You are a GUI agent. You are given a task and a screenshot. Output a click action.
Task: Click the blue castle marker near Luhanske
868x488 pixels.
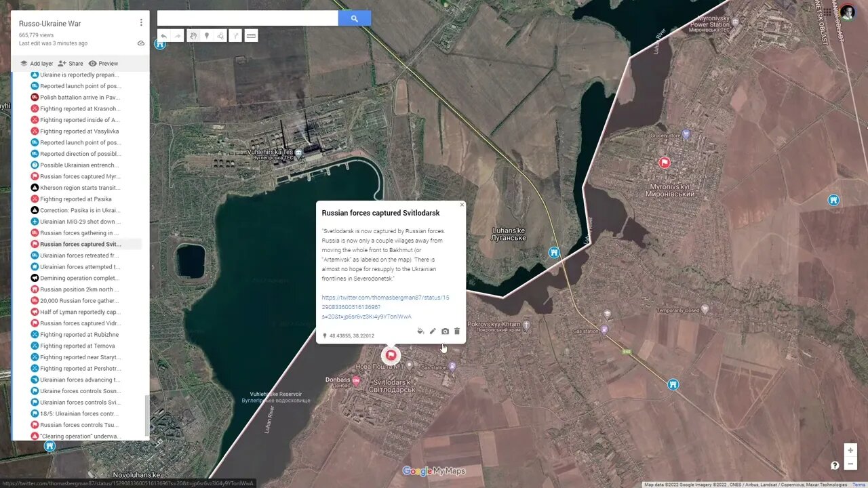click(554, 253)
